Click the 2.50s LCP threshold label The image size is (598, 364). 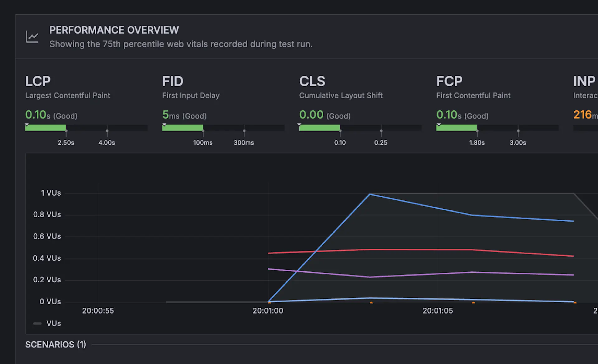click(66, 142)
